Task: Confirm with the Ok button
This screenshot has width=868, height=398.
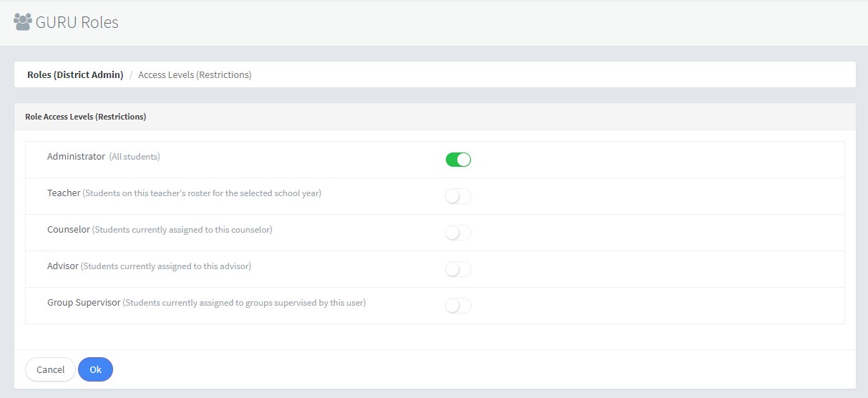Action: 95,369
